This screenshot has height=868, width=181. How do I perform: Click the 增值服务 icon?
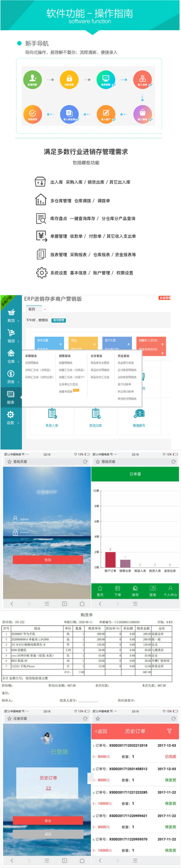(x=139, y=414)
